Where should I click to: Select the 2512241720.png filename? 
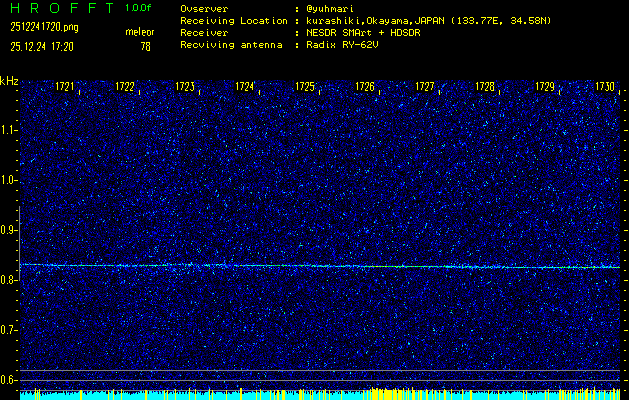click(44, 27)
